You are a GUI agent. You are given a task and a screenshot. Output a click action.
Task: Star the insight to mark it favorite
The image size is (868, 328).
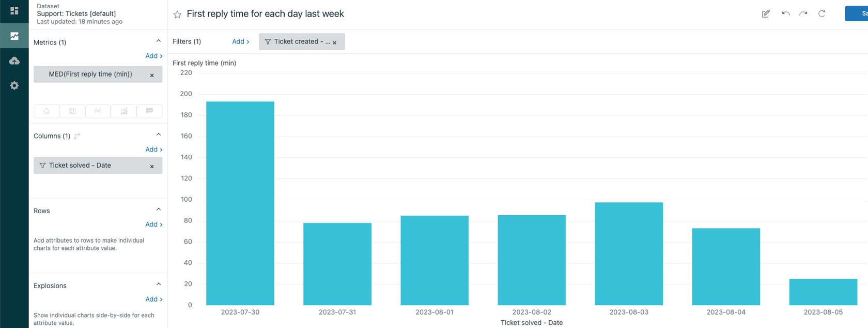click(x=177, y=14)
